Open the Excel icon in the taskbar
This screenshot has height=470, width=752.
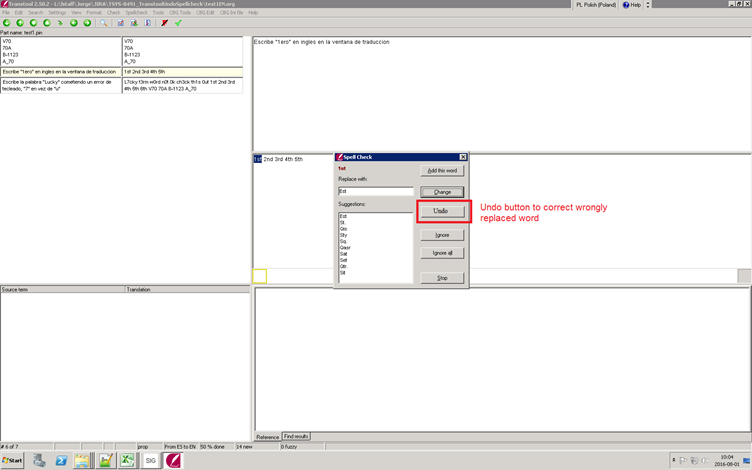(x=127, y=460)
